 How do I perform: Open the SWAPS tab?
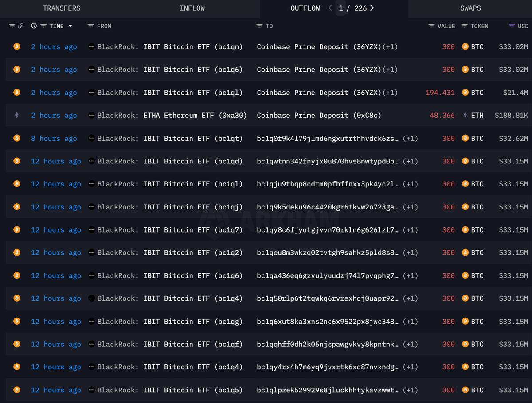[470, 8]
